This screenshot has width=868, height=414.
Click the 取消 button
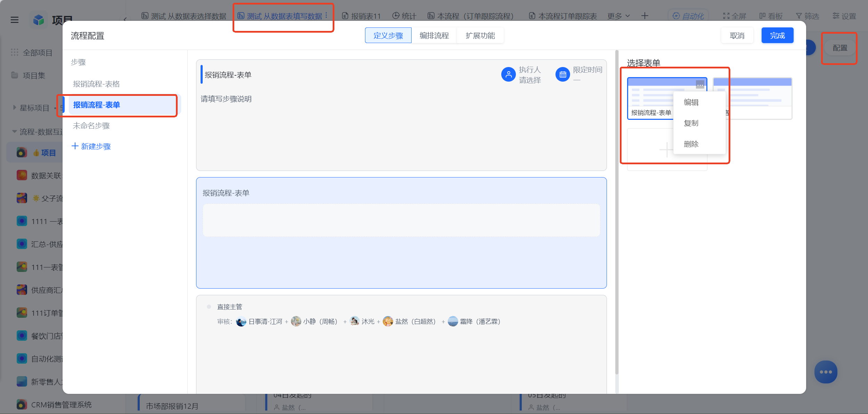[737, 35]
